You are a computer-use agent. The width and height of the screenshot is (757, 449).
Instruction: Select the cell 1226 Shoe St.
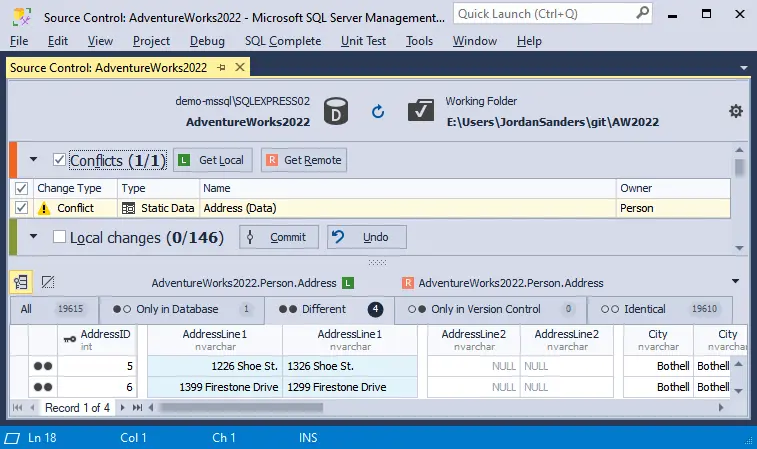214,366
